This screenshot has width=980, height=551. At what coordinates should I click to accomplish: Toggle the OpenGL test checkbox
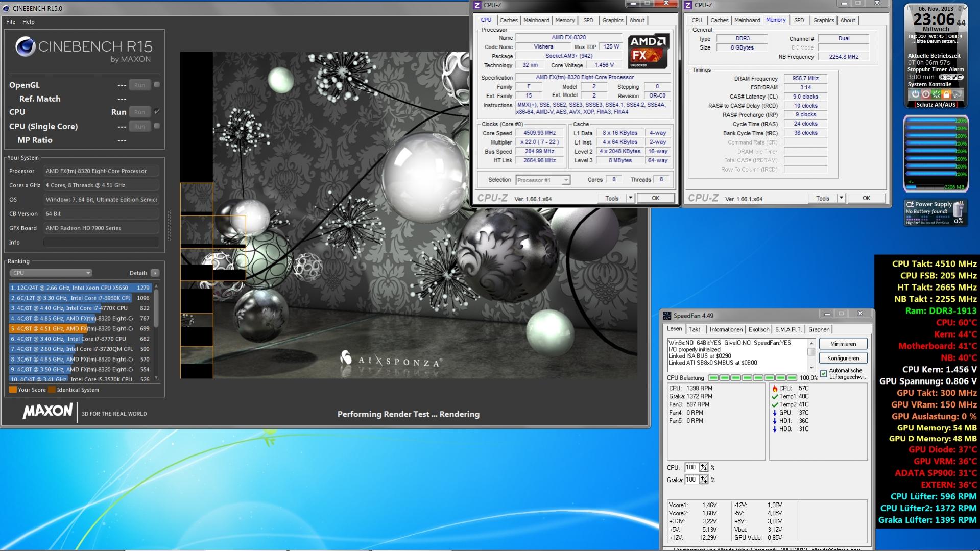click(x=157, y=85)
